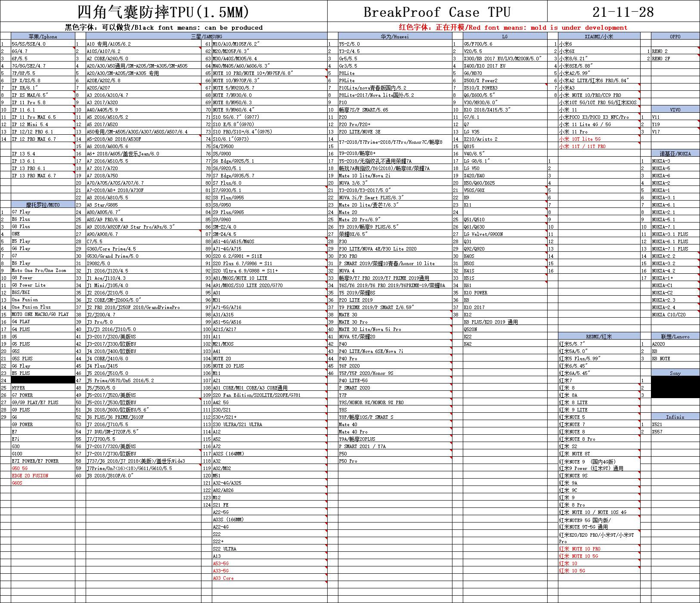This screenshot has width=700, height=603.
Task: Select cell LG Velvet/G900N
Action: point(505,234)
